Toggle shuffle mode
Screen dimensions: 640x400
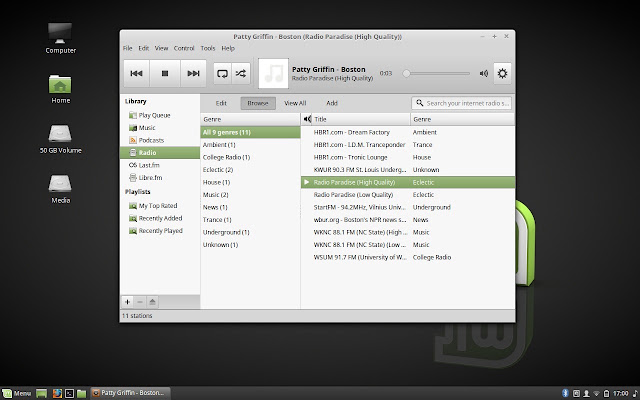(x=241, y=73)
